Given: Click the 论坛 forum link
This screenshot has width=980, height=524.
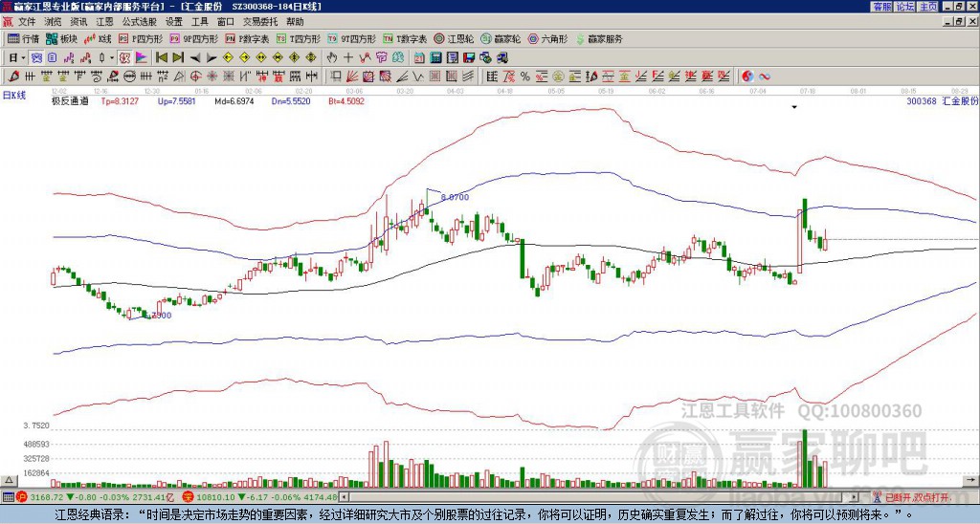Looking at the screenshot, I should pos(905,6).
